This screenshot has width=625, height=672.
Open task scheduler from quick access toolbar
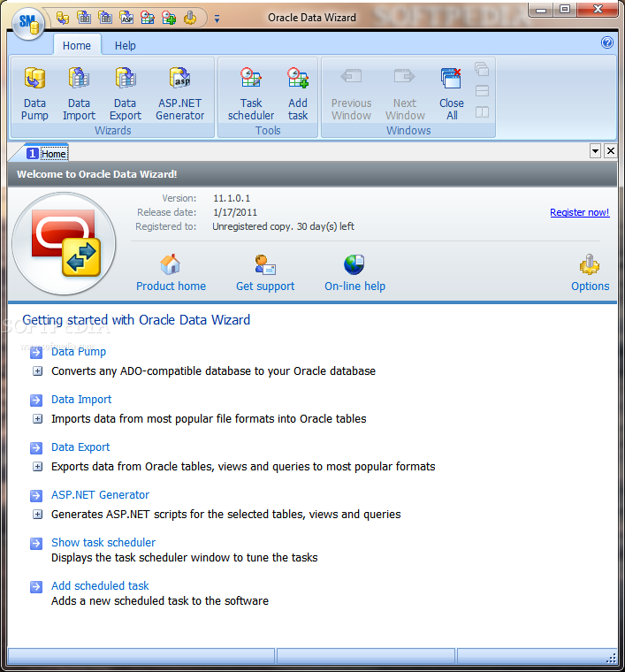click(x=148, y=18)
